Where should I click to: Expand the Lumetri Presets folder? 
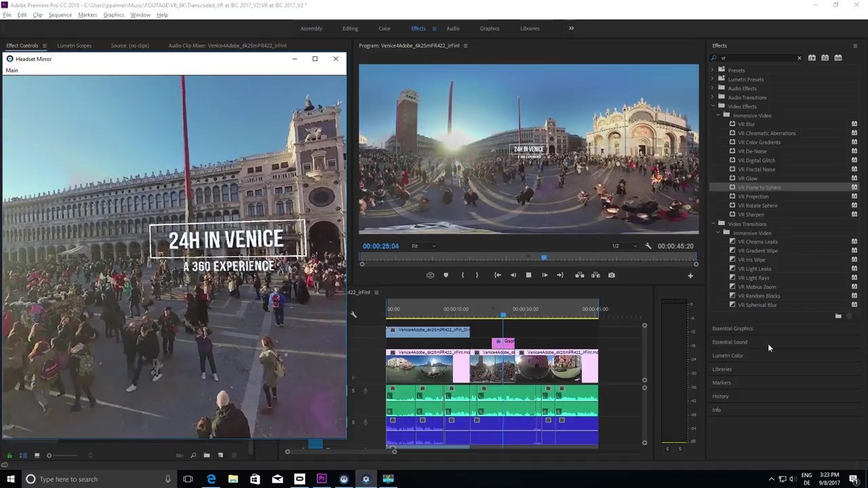713,79
